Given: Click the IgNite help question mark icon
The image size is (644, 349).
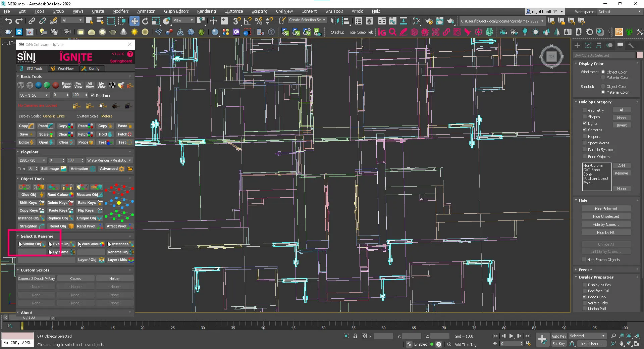Looking at the screenshot, I should [130, 54].
